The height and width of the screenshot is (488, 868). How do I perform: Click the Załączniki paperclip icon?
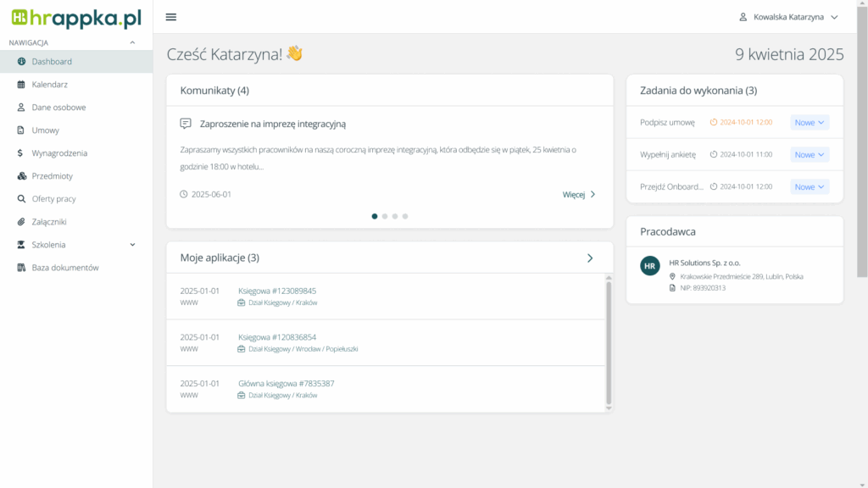pos(22,222)
